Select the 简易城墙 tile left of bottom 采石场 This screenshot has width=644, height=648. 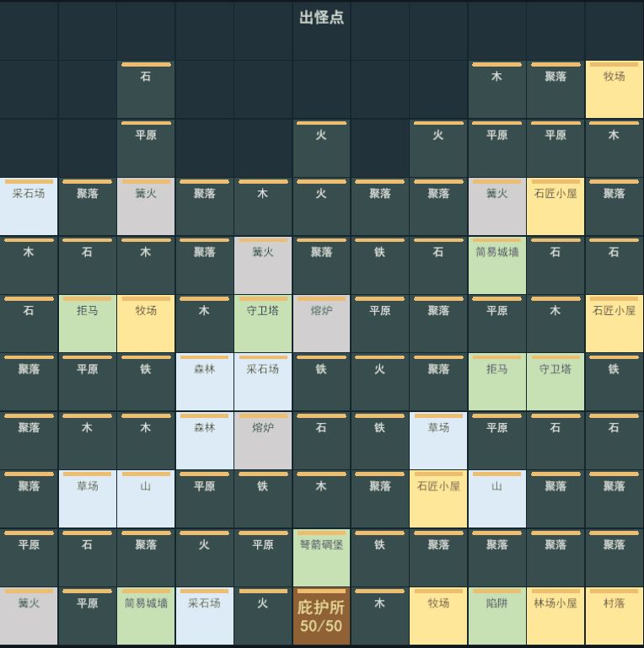click(x=146, y=616)
